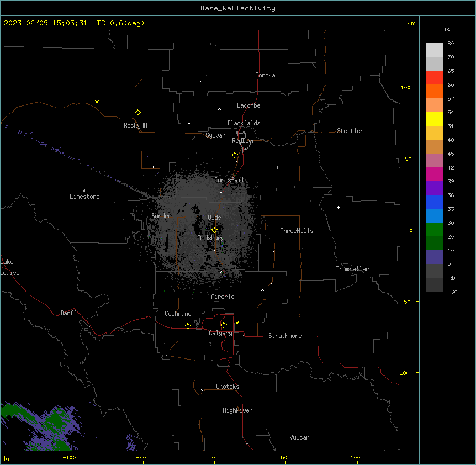Click the -50 tick on the right axis
Viewport: 476px width, 465px height.
(x=405, y=302)
